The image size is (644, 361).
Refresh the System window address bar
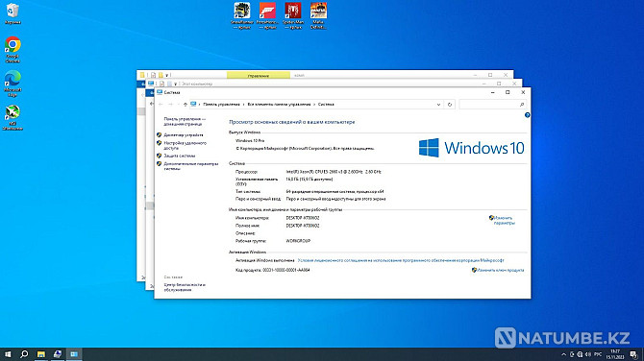point(450,105)
